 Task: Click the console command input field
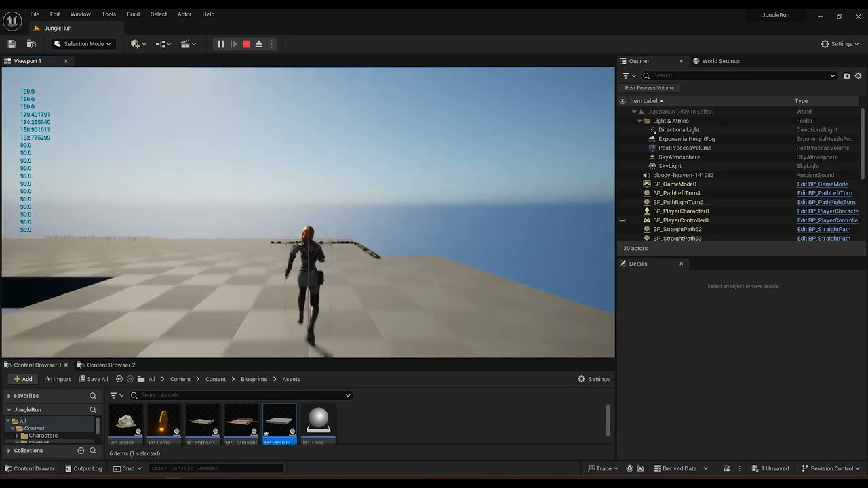tap(216, 468)
